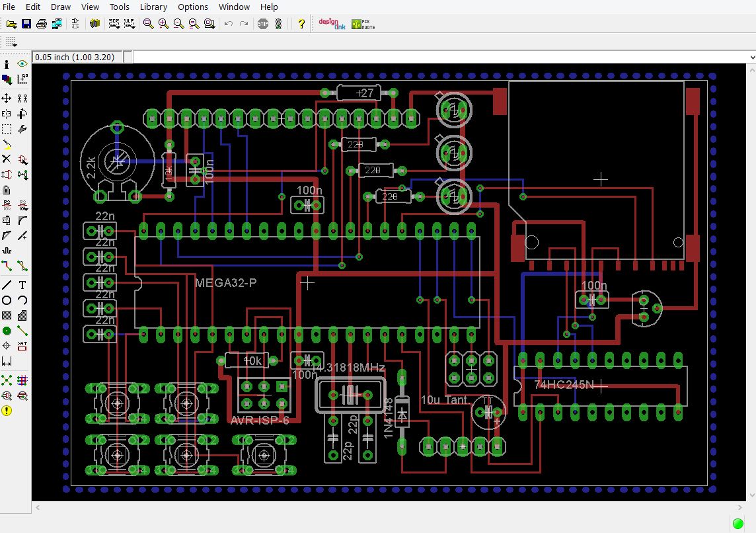Click the STOP command icon
This screenshot has width=756, height=533.
click(x=263, y=24)
